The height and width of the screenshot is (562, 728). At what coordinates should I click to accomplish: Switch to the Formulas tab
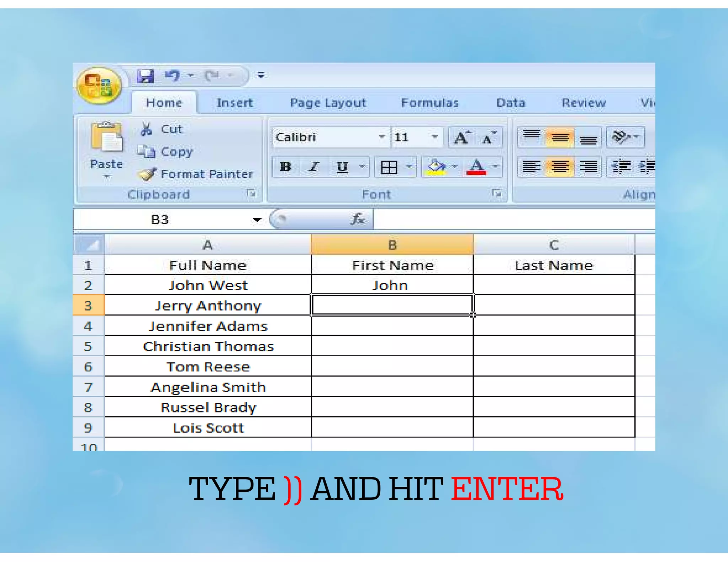(x=429, y=103)
